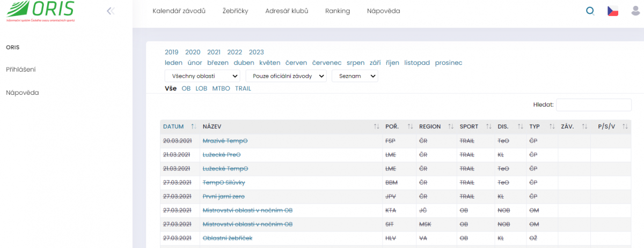The width and height of the screenshot is (644, 248).
Task: Open the Pouze oficiální závody dropdown
Action: pyautogui.click(x=286, y=76)
